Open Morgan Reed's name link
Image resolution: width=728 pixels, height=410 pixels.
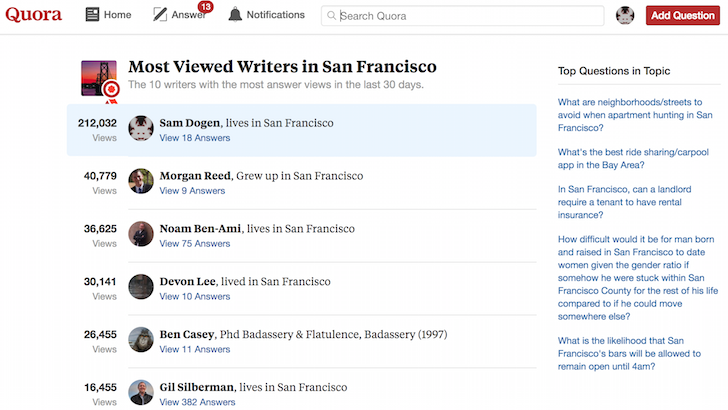[195, 176]
